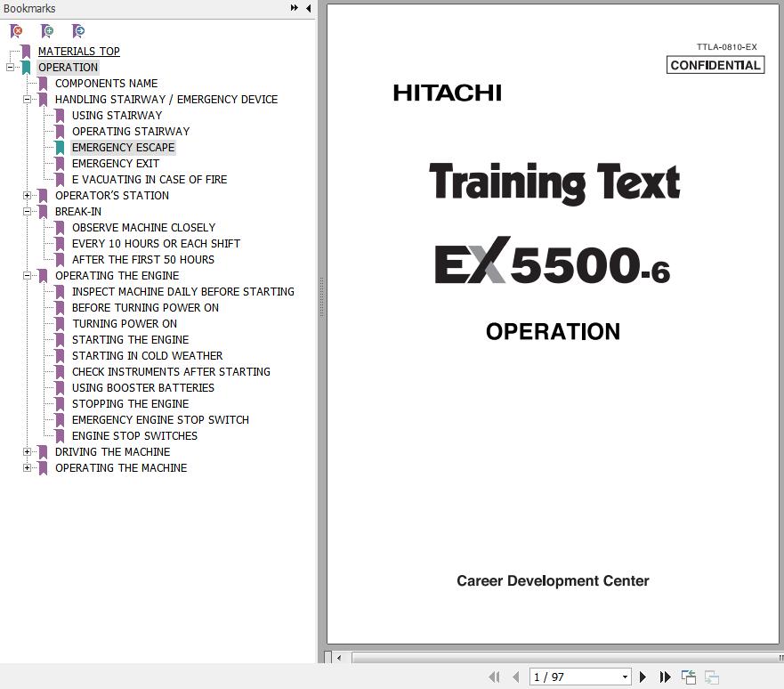Click bookmark icon beside EMERGENCY EXIT

pos(60,164)
